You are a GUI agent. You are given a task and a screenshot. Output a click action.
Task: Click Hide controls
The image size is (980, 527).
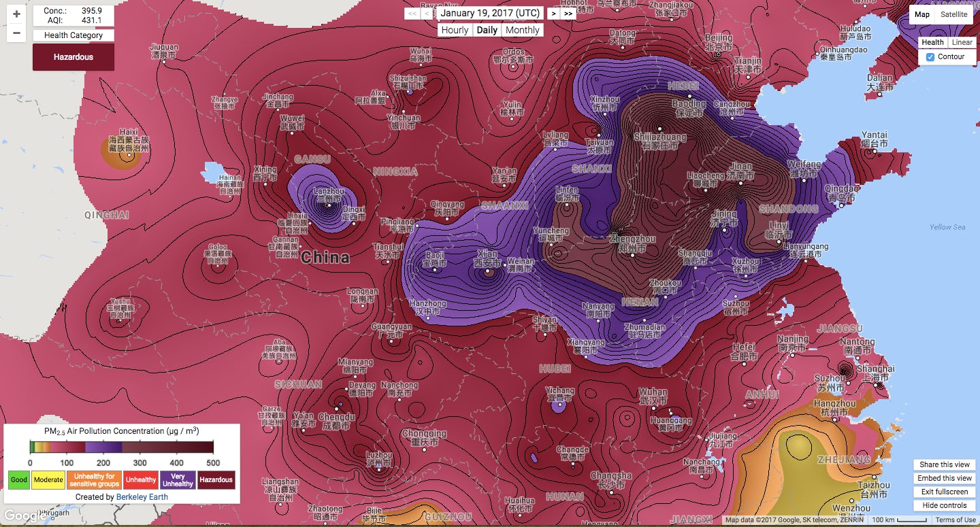[943, 505]
